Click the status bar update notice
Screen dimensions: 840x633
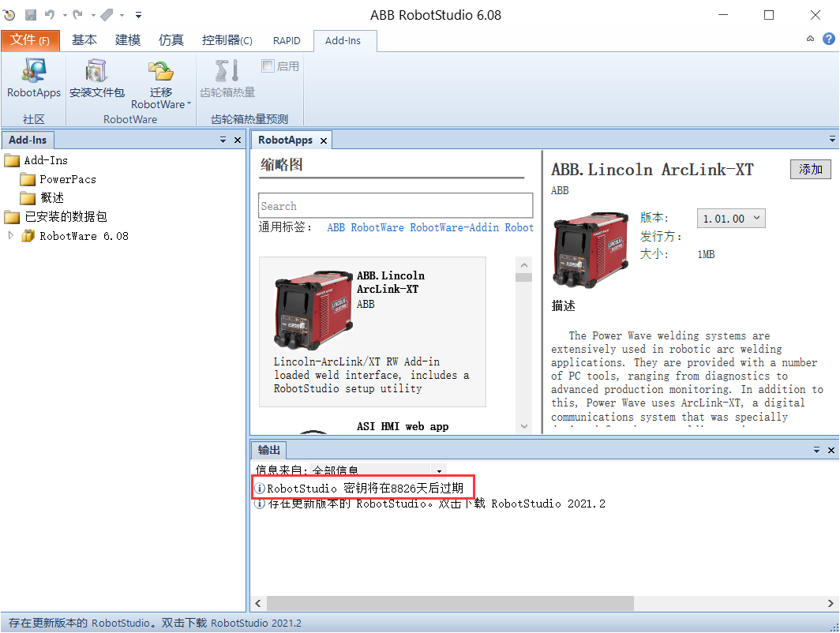(x=155, y=624)
